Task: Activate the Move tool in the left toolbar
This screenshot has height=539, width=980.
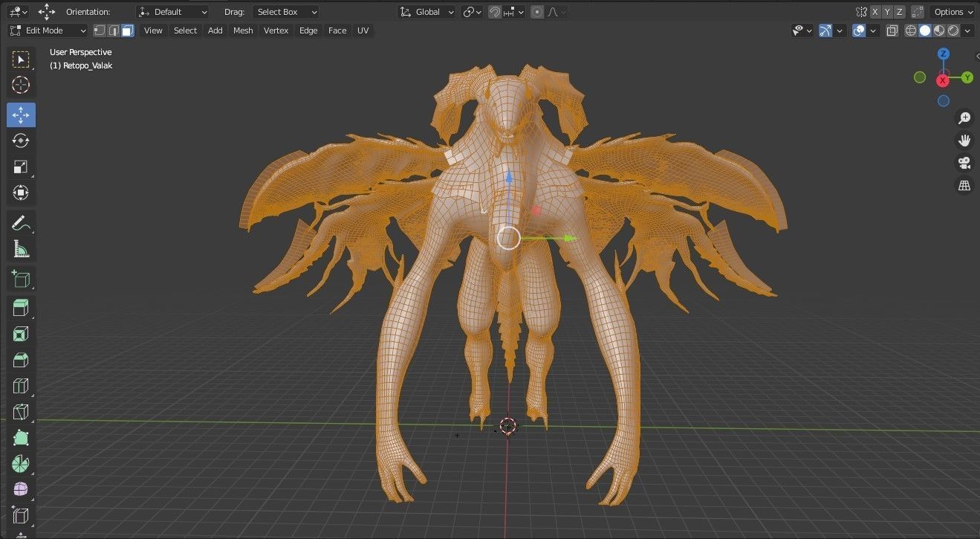Action: 21,115
